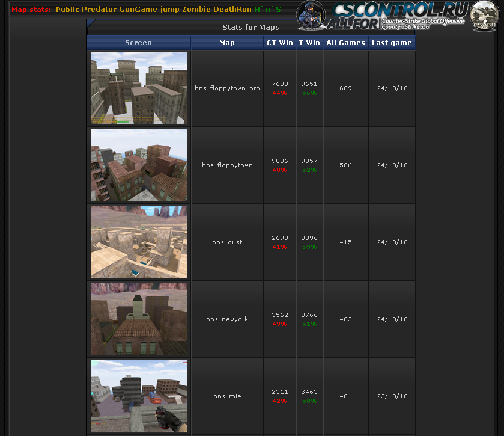Click the All Games column header
504x436 pixels.
click(x=345, y=43)
